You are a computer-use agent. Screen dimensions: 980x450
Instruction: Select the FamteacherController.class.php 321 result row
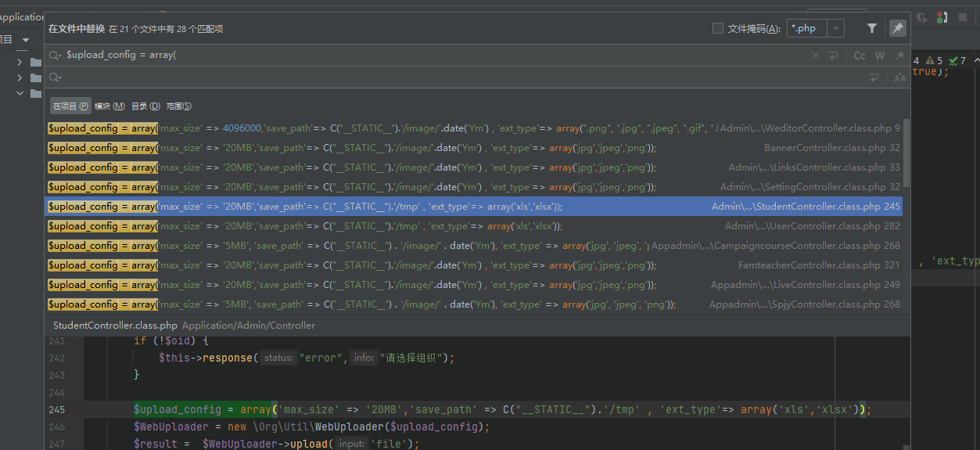tap(474, 265)
